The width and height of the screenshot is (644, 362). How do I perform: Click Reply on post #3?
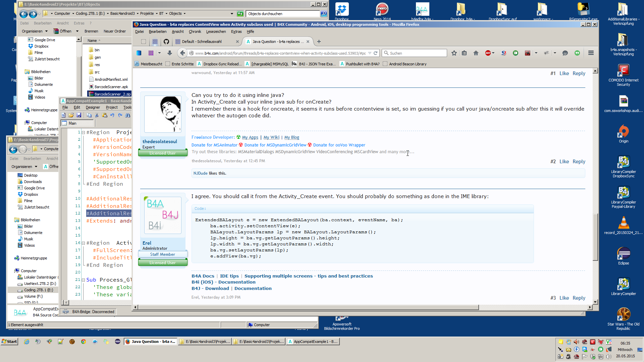point(579,298)
